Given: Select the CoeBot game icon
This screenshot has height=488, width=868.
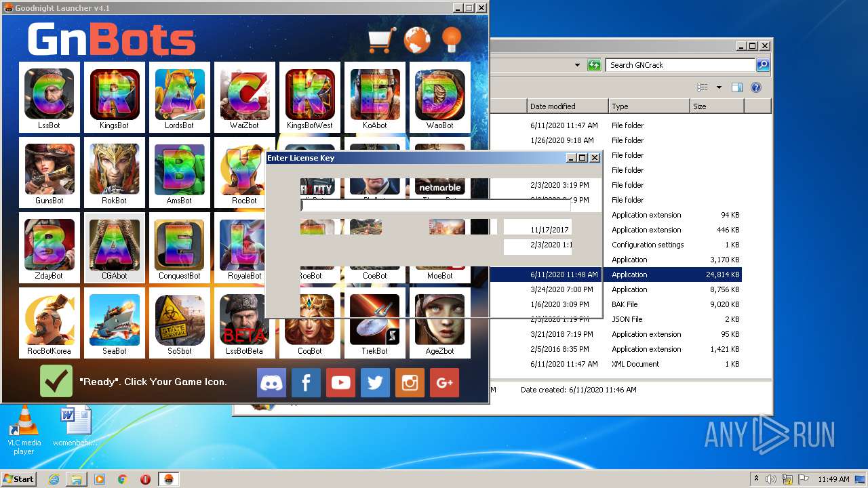Looking at the screenshot, I should 374,276.
